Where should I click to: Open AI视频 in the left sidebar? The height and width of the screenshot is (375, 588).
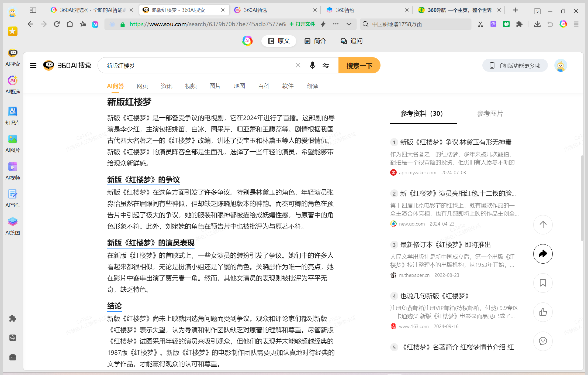(x=13, y=171)
